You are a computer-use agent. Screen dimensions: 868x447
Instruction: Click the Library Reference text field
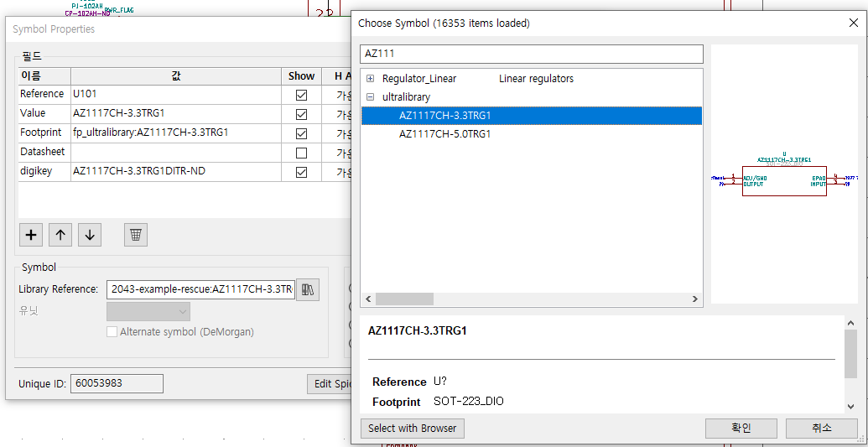200,289
